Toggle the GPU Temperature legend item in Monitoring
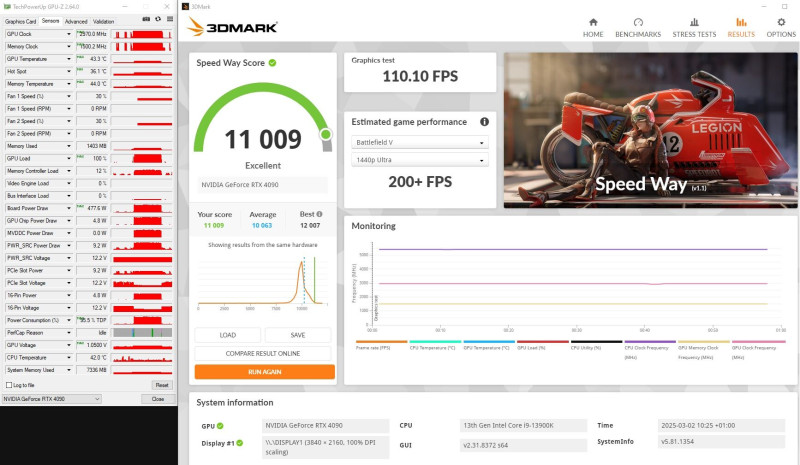This screenshot has height=465, width=800. pos(489,345)
